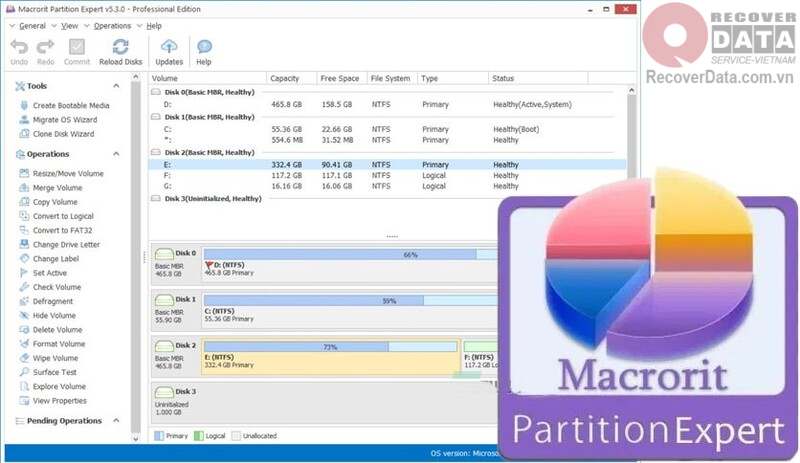
Task: Open the View menu
Action: (69, 26)
